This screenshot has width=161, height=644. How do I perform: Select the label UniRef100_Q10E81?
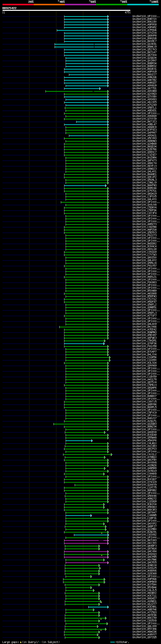click(x=144, y=44)
